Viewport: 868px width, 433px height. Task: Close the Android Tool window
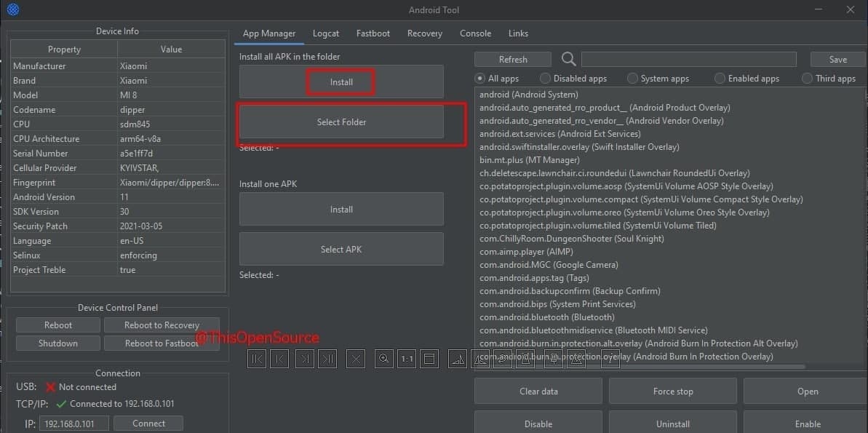point(851,9)
